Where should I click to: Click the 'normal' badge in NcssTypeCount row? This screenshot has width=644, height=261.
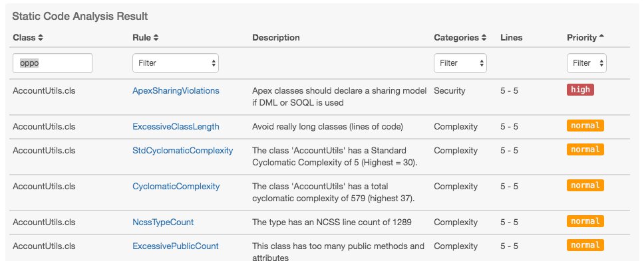point(585,221)
